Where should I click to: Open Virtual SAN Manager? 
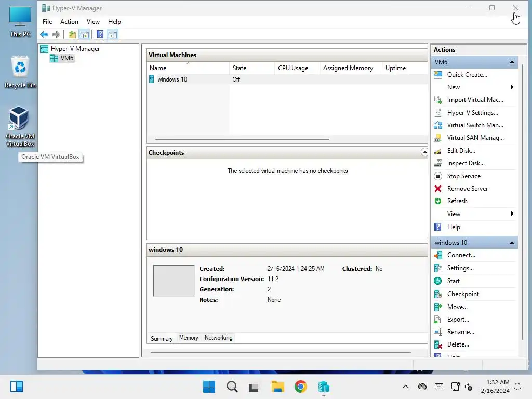pos(474,138)
